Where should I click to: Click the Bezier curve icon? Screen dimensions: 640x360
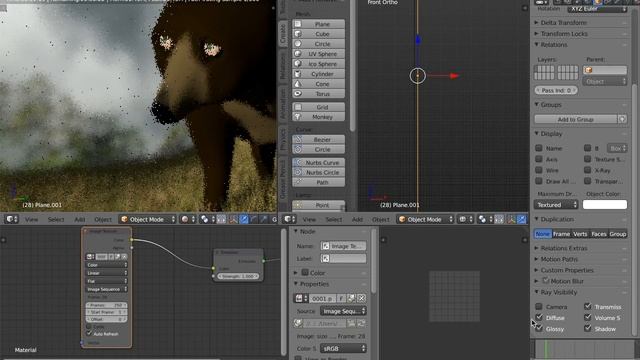pos(298,139)
